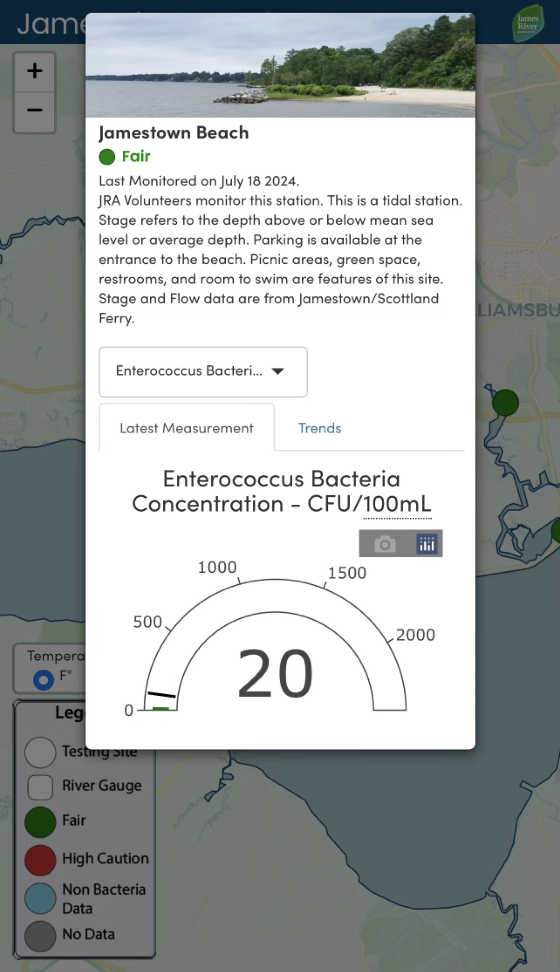The image size is (560, 972).
Task: Select the Fahrenheit temperature radio button
Action: click(43, 679)
